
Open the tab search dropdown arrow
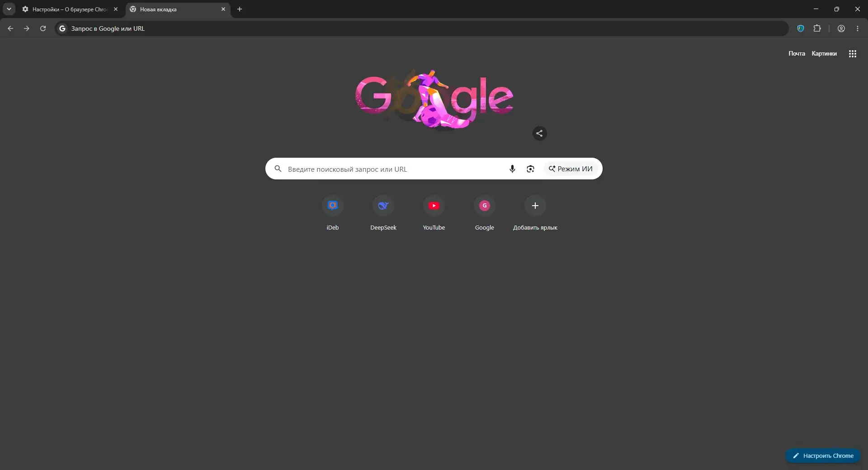(9, 9)
